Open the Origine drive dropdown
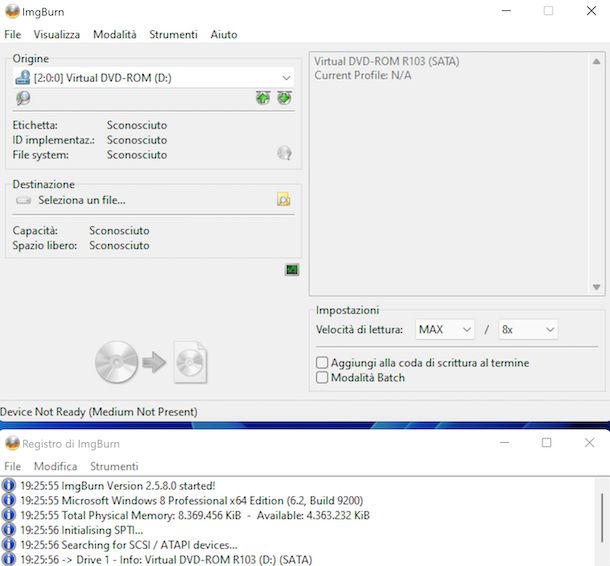 click(x=154, y=78)
